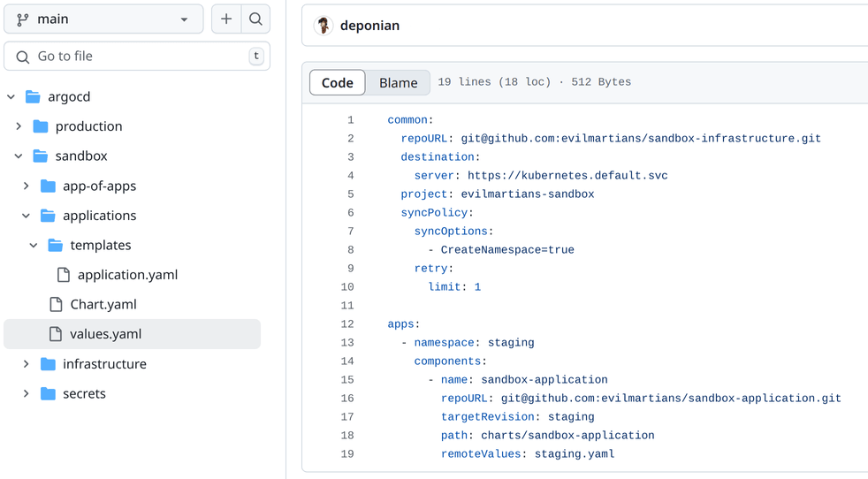868x479 pixels.
Task: Open the argocd folder
Action: [x=69, y=97]
